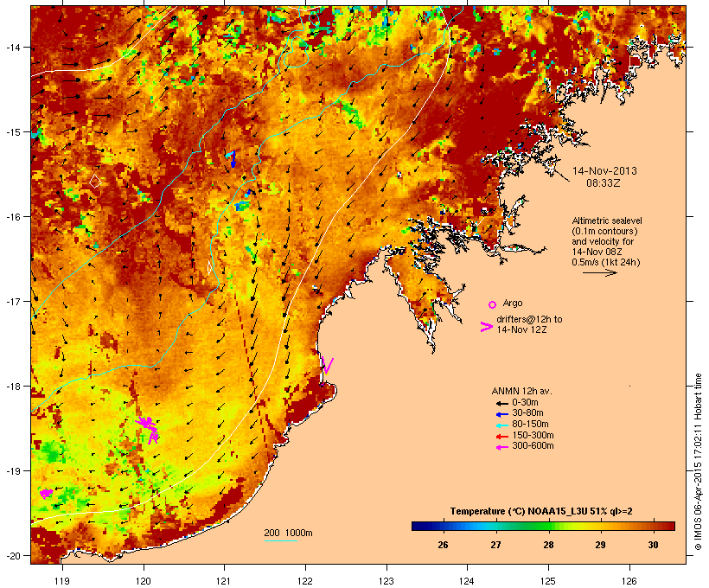Screen dimensions: 709x588
Task: Click the 'ANMN 12h av.' heading
Action: (521, 391)
